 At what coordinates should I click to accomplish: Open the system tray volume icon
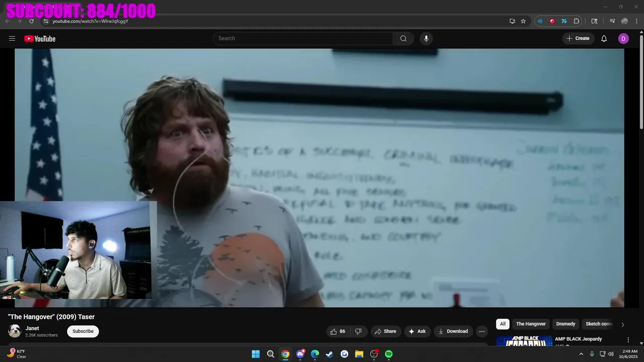point(611,354)
